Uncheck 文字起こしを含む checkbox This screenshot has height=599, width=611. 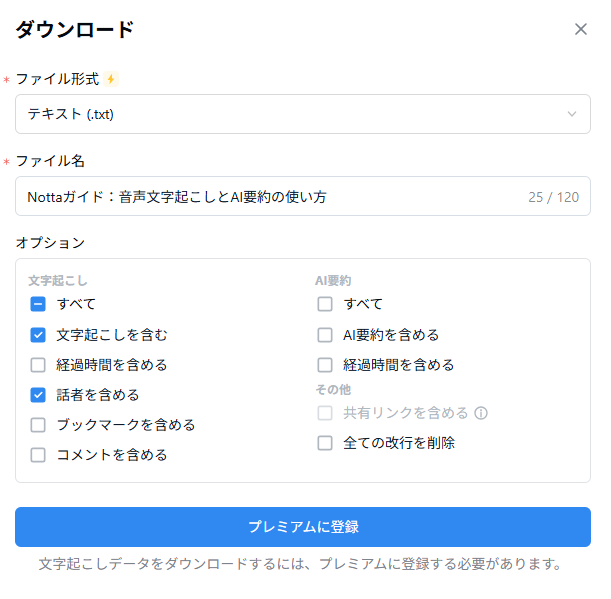point(38,335)
